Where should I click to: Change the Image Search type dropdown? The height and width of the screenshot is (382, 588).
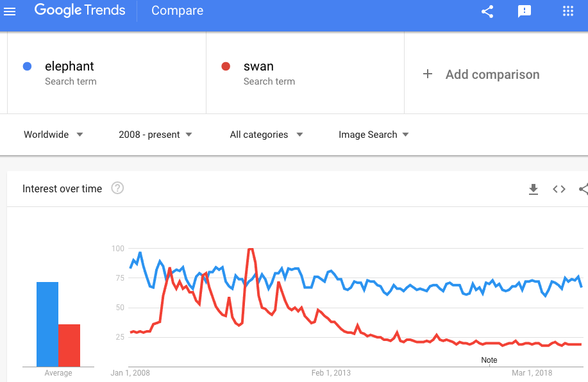pos(373,135)
